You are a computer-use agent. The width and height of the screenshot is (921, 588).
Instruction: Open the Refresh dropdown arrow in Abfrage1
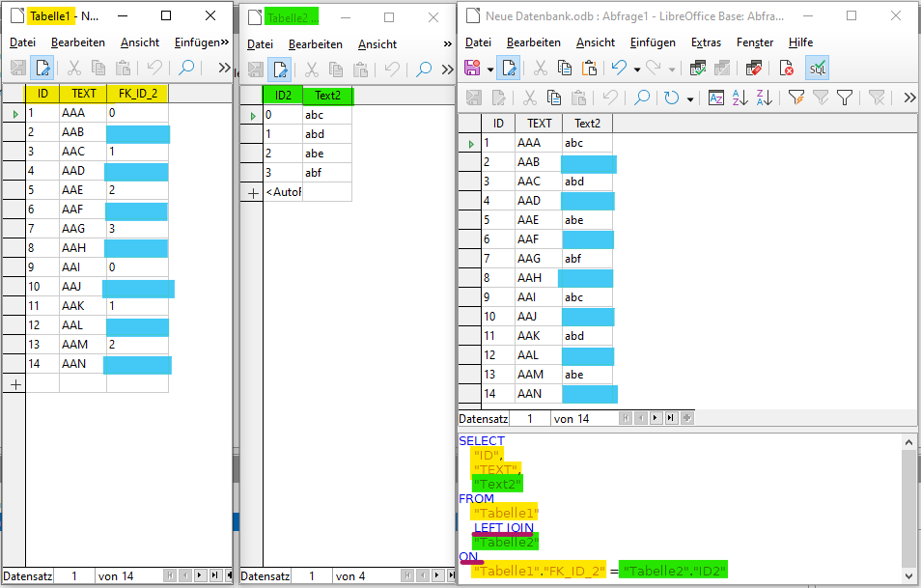[x=689, y=98]
